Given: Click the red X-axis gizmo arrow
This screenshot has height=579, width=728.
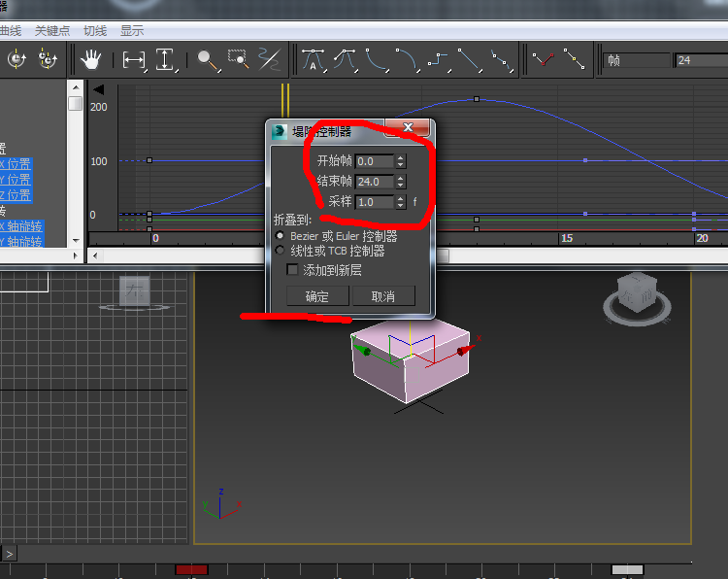Looking at the screenshot, I should pyautogui.click(x=465, y=350).
